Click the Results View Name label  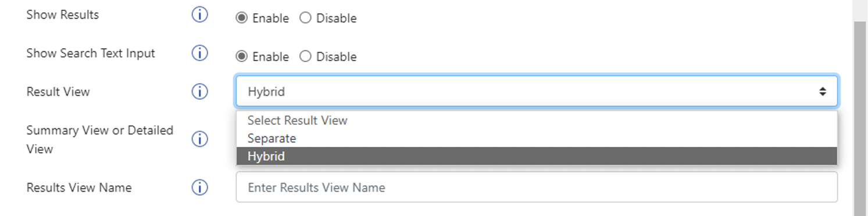coord(79,188)
